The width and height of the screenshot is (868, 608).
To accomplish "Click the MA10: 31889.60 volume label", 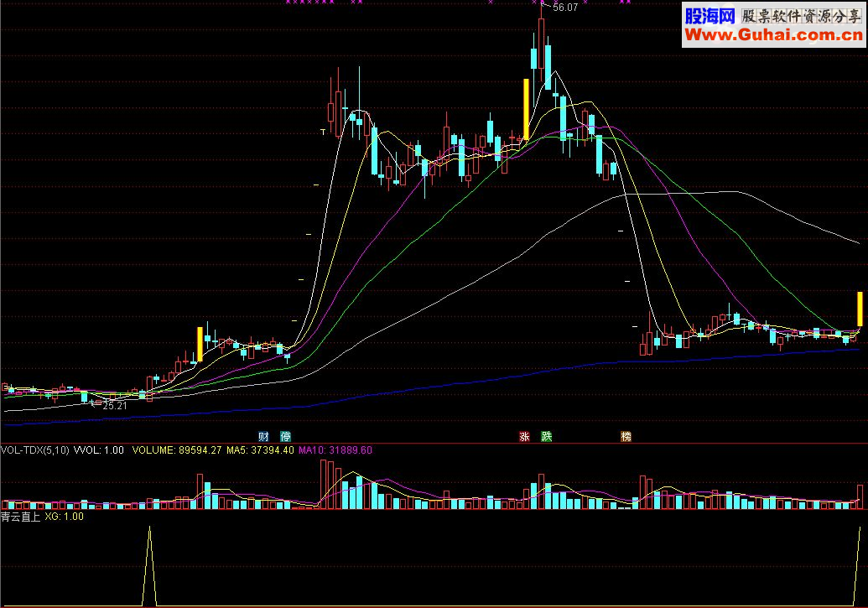I will click(335, 450).
